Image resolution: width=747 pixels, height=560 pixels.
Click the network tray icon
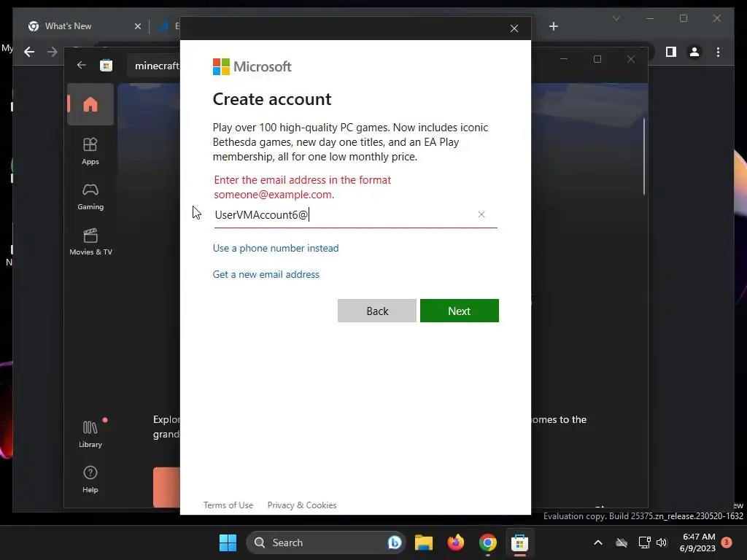tap(644, 542)
